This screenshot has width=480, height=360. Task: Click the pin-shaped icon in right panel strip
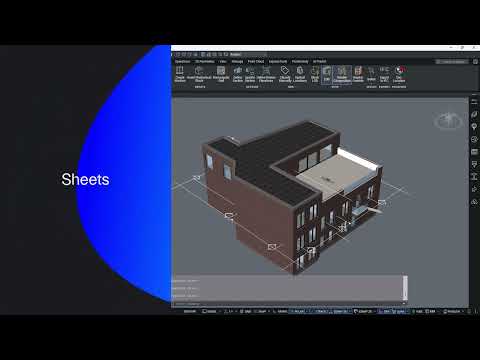click(x=474, y=127)
